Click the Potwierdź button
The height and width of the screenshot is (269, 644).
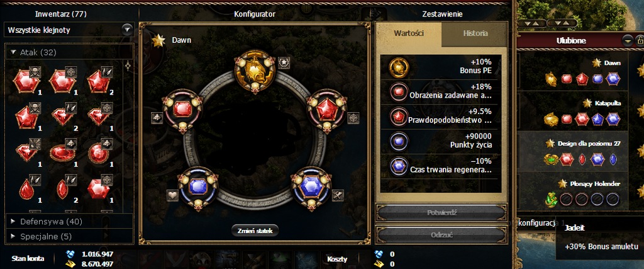click(441, 213)
